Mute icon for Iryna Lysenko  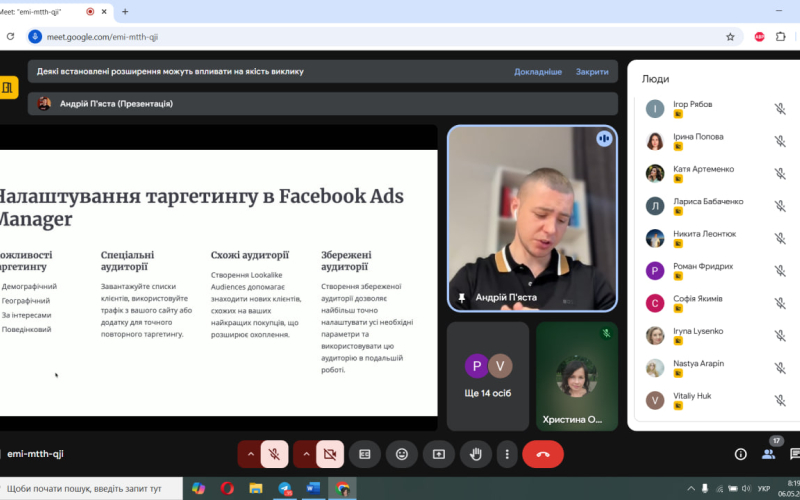click(780, 335)
